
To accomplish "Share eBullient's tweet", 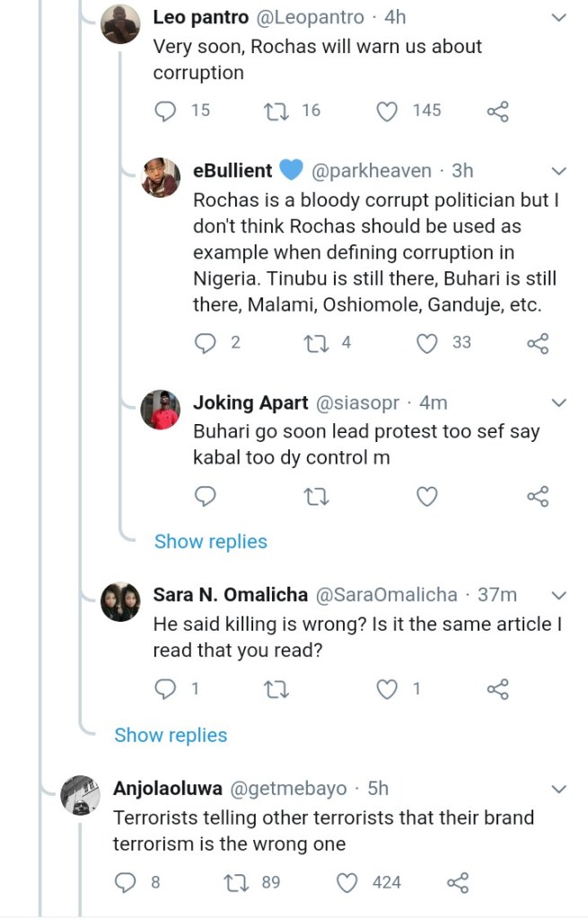I will coord(537,343).
